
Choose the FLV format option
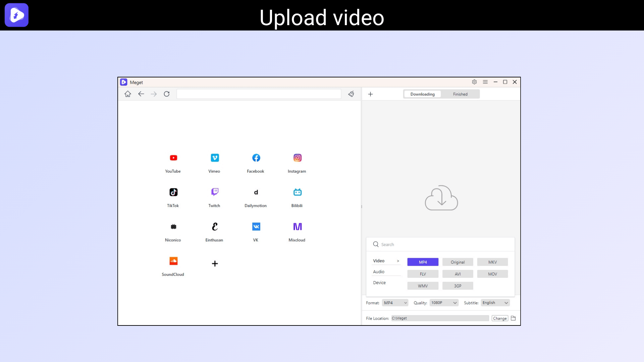pos(423,274)
